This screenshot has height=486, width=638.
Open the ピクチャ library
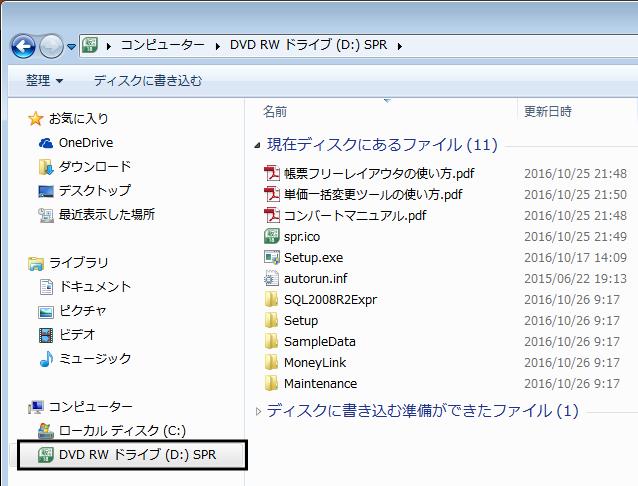[x=83, y=311]
